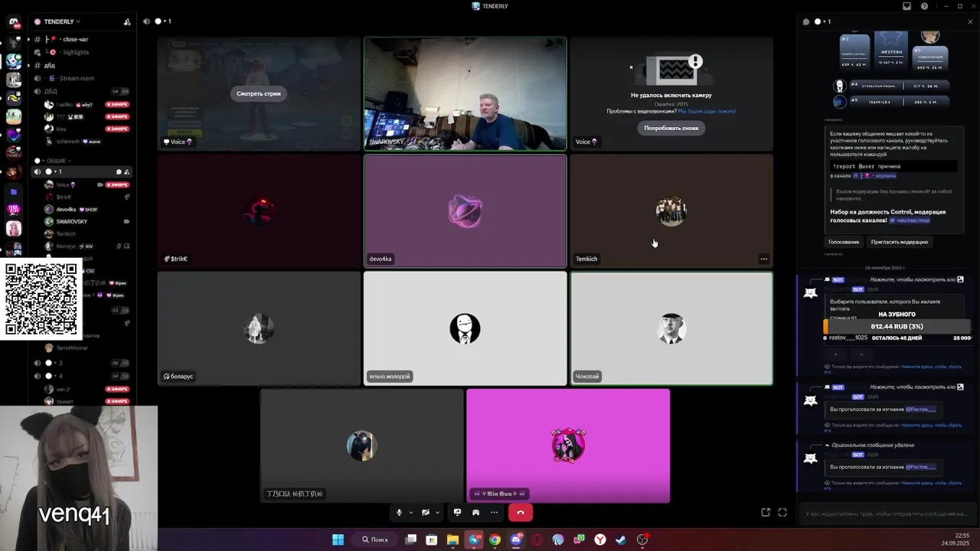This screenshot has width=980, height=551.
Task: Open Yandex browser from taskbar
Action: point(600,540)
